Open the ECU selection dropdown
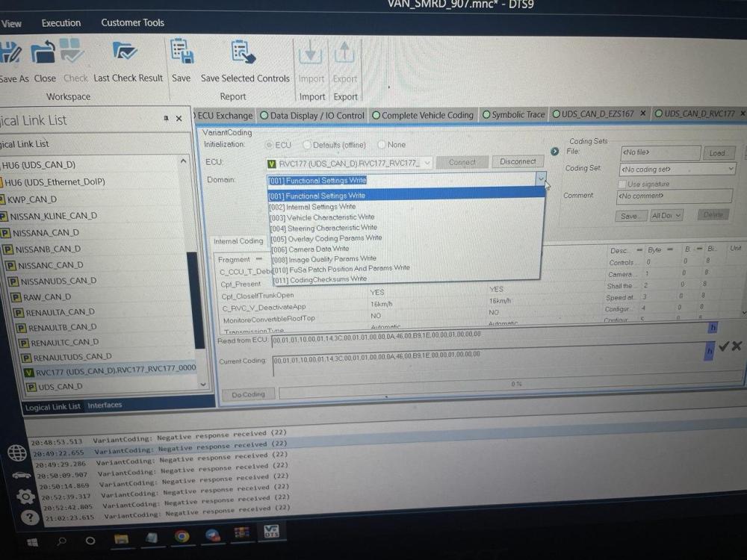 [x=427, y=163]
